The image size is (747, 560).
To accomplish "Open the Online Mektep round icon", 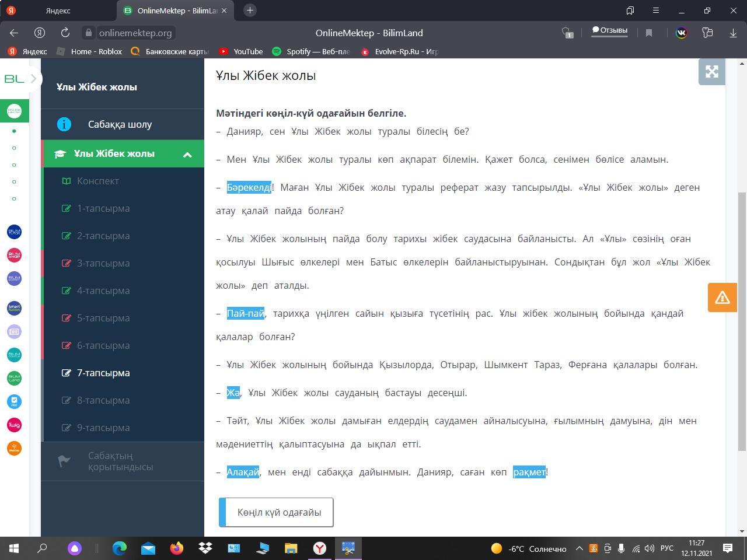I will pyautogui.click(x=14, y=110).
